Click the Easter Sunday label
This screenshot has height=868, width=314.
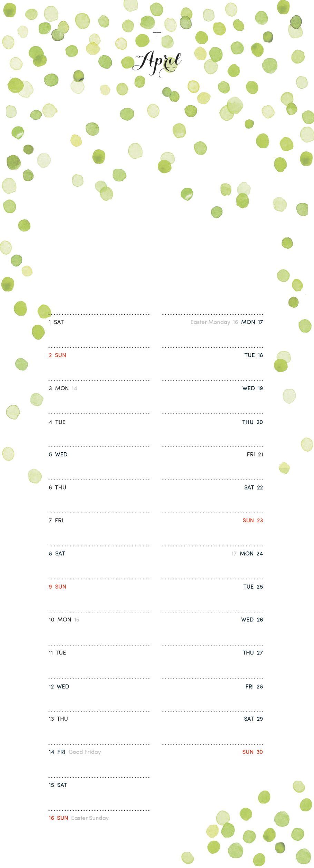pos(90,818)
